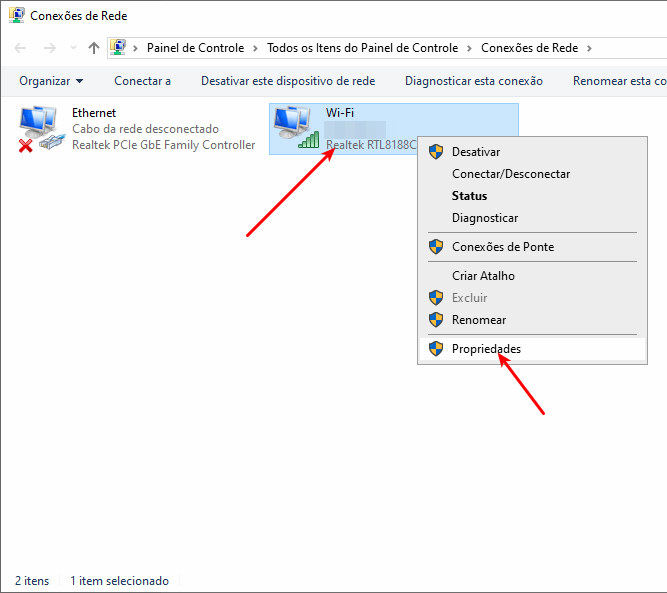Viewport: 667px width, 593px height.
Task: Click Painel de Controle breadcrumb link
Action: [x=195, y=48]
